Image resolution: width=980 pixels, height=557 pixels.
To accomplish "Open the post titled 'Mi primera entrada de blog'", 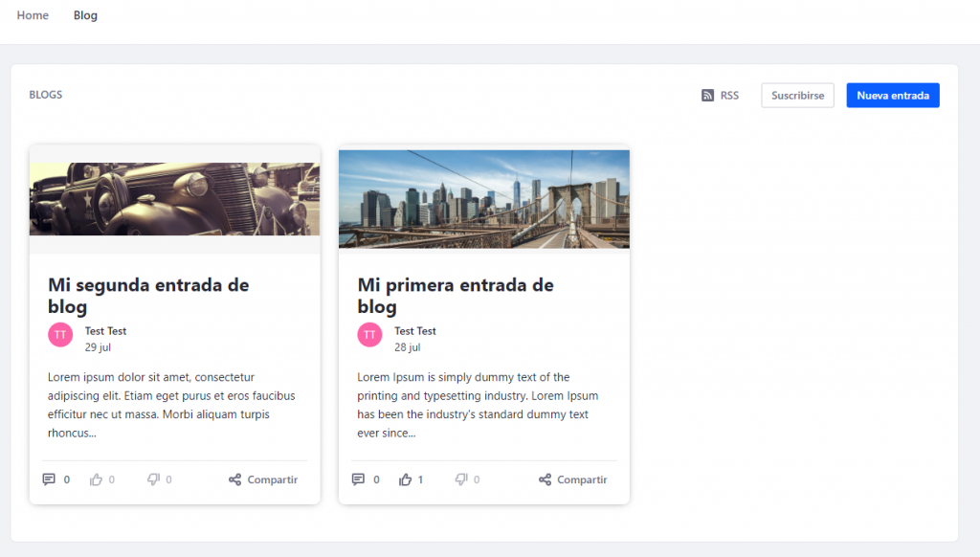I will tap(455, 295).
